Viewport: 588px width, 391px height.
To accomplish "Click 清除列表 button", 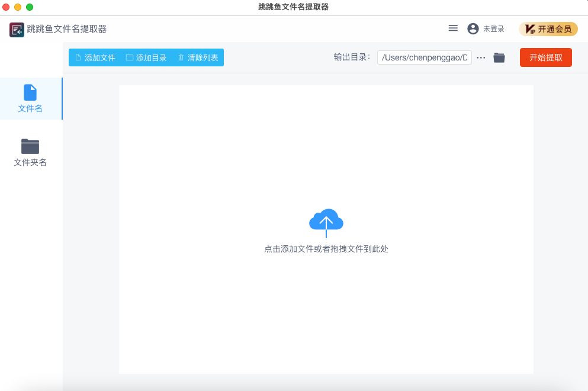I will click(198, 57).
